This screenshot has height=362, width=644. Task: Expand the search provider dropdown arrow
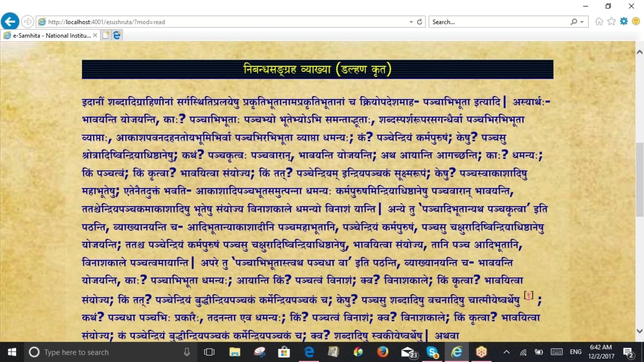click(582, 22)
